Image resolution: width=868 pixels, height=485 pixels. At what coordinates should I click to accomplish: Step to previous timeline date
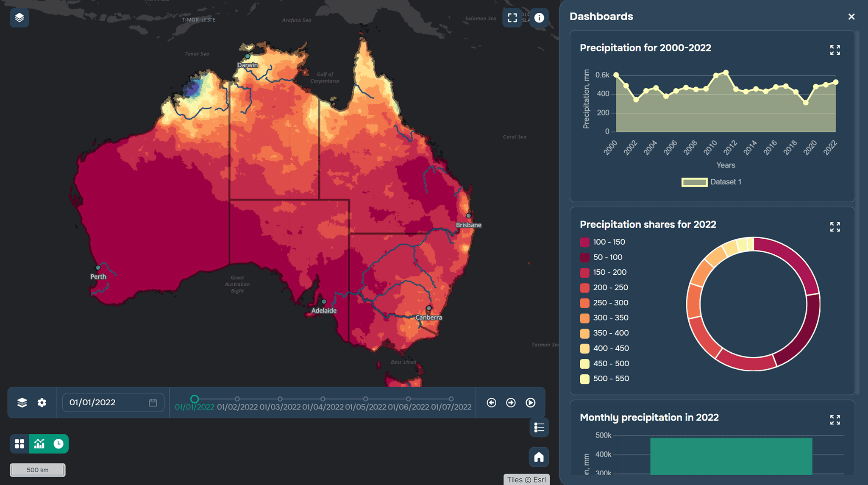(492, 403)
